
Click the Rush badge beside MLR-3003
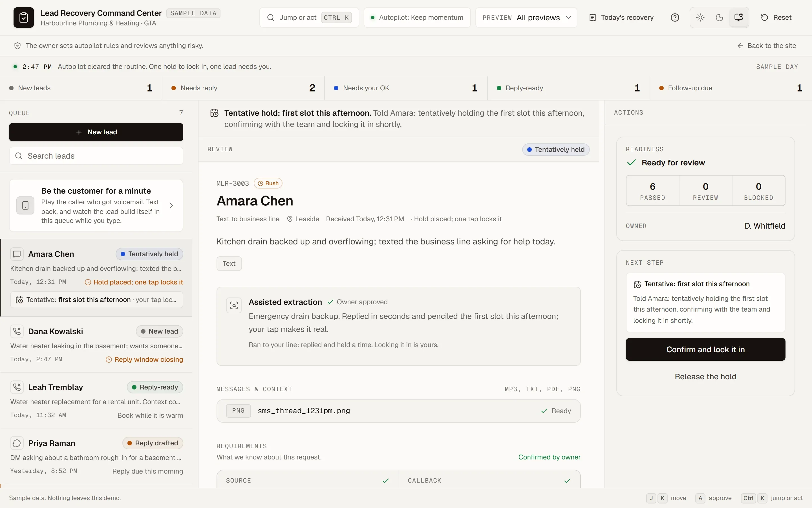268,183
